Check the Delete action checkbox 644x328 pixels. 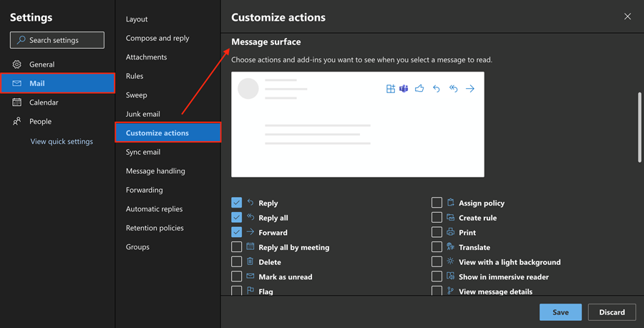click(x=237, y=262)
